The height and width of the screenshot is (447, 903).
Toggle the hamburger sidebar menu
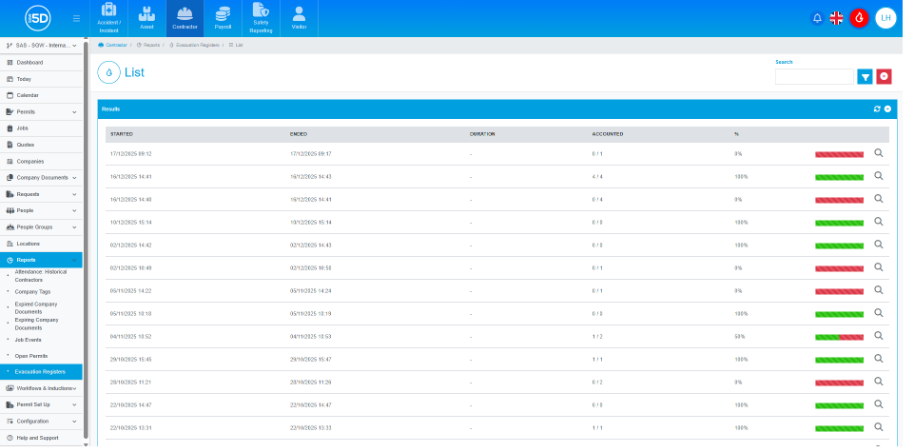coord(77,18)
